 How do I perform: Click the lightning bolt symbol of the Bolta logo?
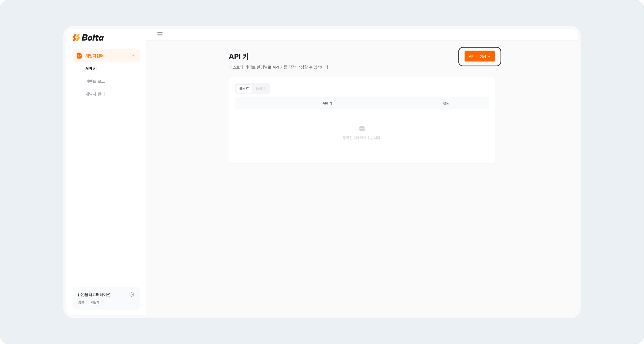tap(76, 38)
